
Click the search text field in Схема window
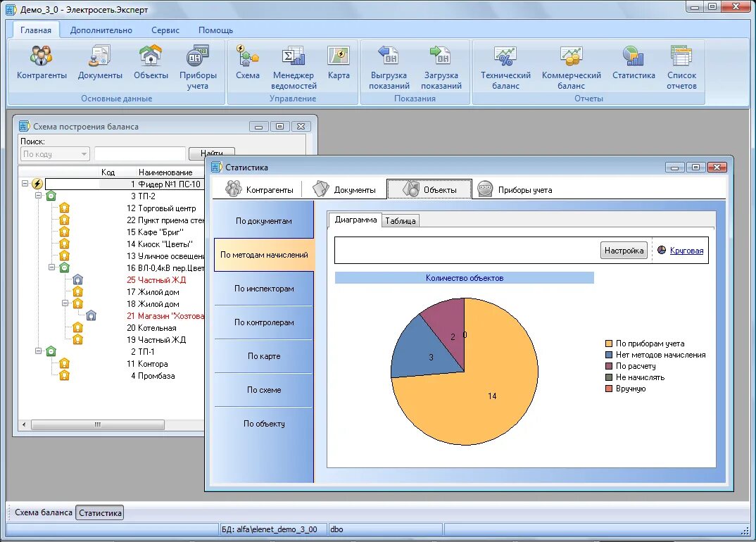pos(140,154)
